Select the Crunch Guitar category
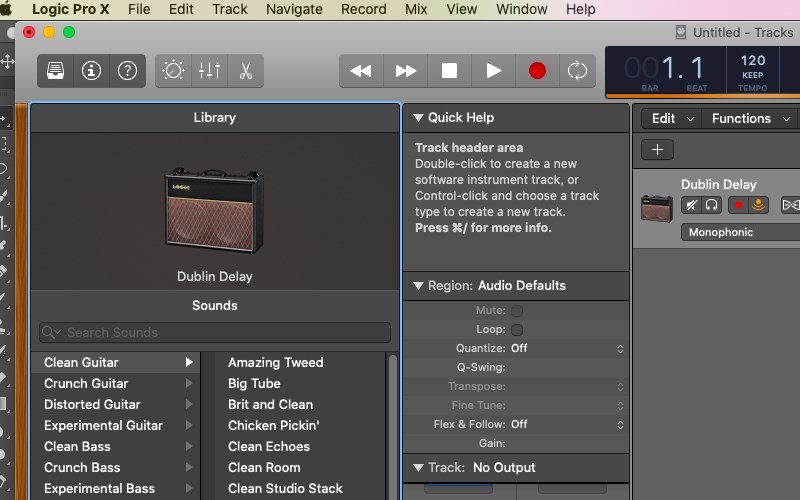The image size is (800, 500). click(x=115, y=383)
